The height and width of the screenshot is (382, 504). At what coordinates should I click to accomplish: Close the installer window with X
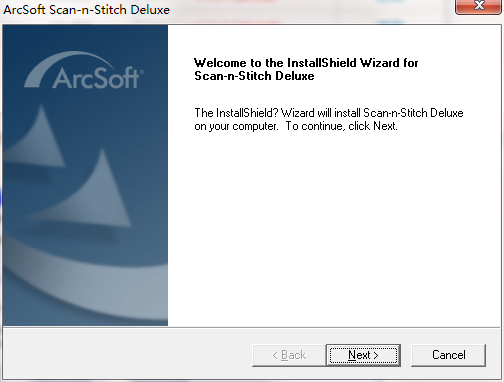tap(479, 6)
